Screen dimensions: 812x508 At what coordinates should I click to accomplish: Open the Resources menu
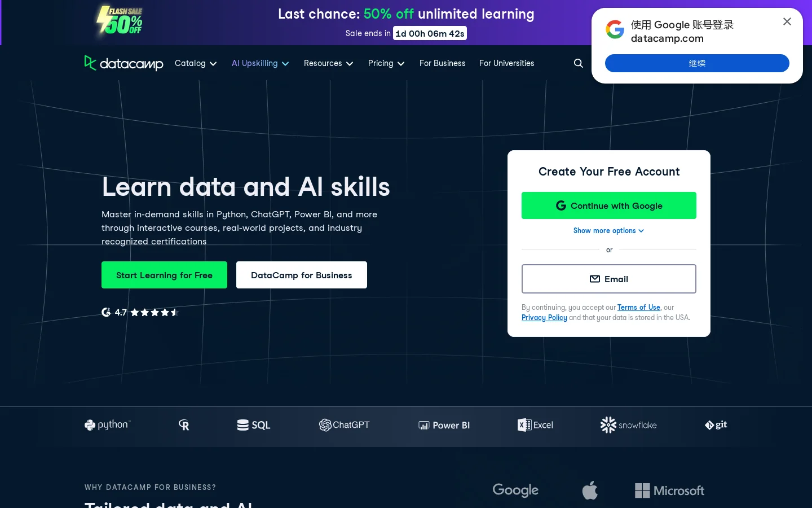[329, 63]
